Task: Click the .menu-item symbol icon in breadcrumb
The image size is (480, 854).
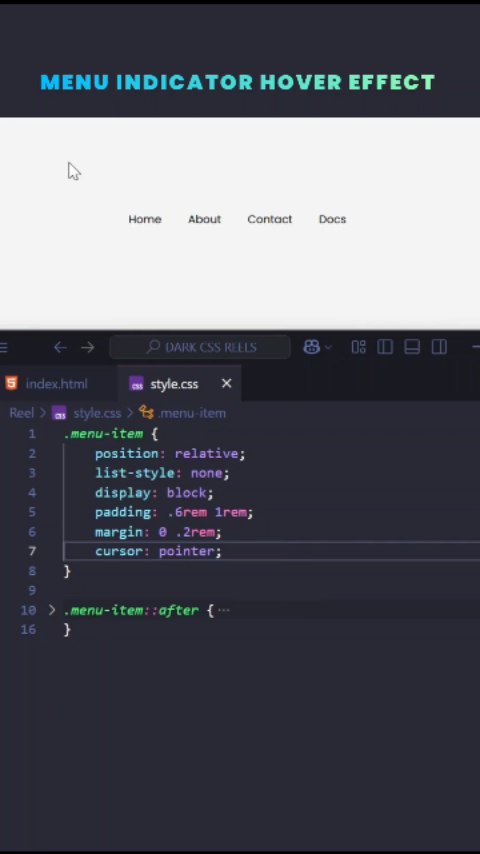Action: click(x=146, y=412)
